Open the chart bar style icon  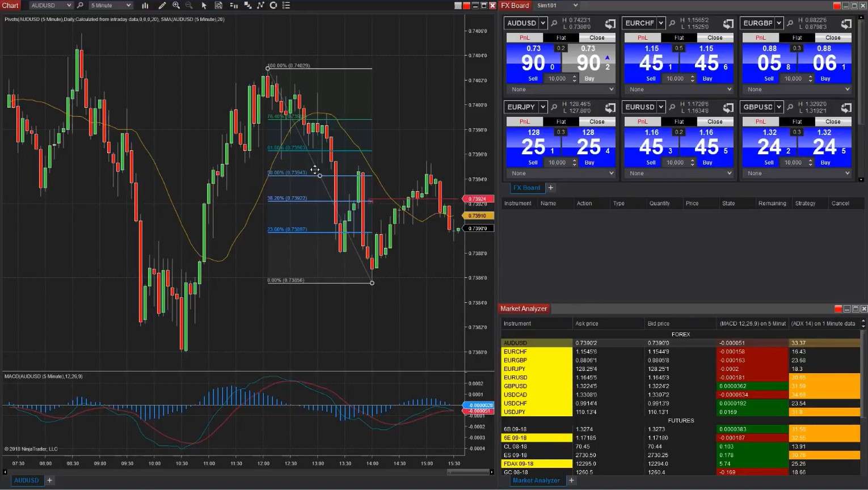pos(145,5)
